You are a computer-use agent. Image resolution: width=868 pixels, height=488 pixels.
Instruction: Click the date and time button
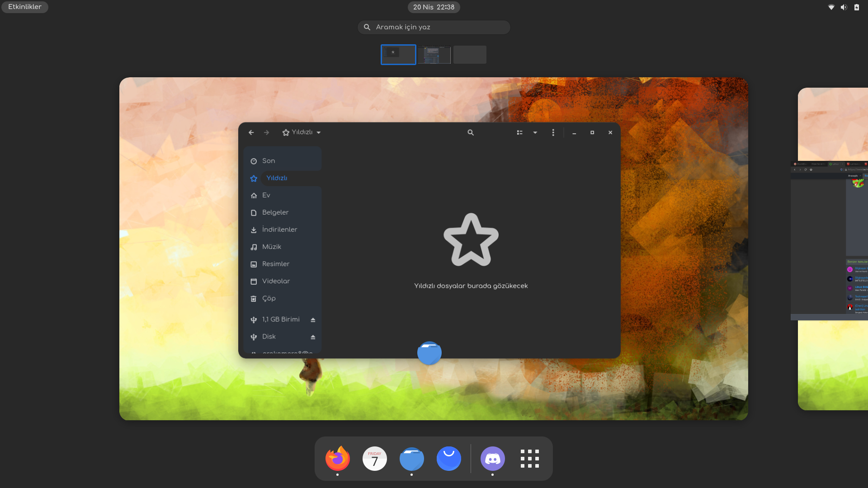click(434, 7)
